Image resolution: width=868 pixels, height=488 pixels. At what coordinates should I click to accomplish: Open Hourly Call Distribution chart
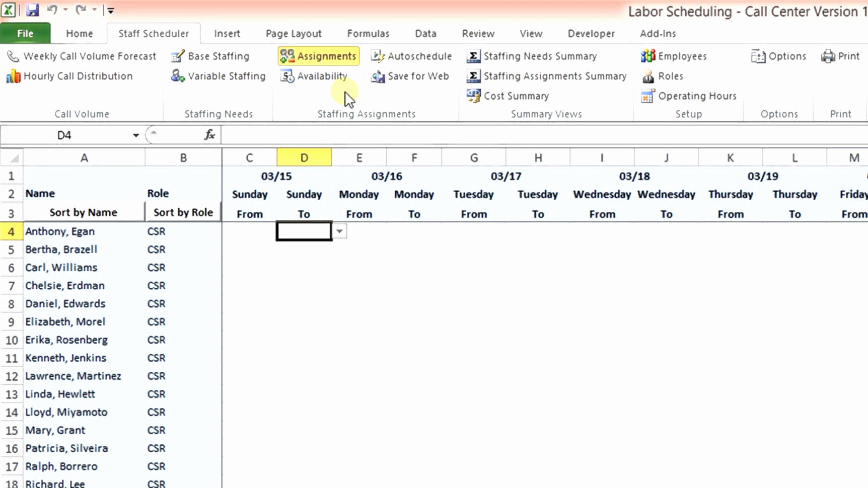click(x=69, y=76)
